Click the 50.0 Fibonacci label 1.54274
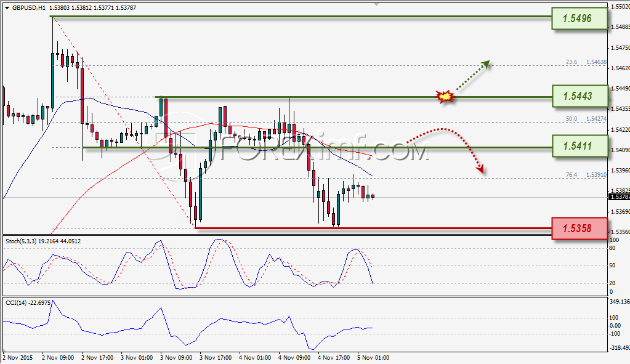630x364 pixels. pyautogui.click(x=596, y=118)
